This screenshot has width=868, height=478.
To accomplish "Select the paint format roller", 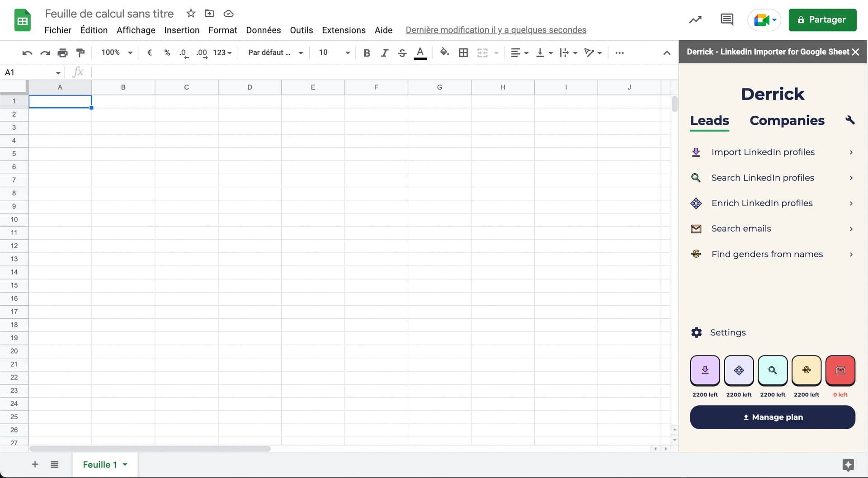I will [80, 53].
